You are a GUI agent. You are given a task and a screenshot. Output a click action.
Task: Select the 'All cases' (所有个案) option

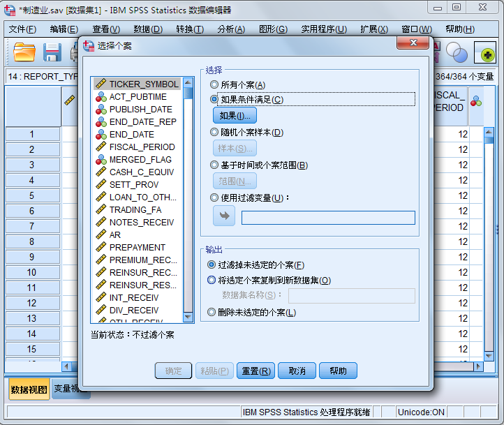point(237,85)
